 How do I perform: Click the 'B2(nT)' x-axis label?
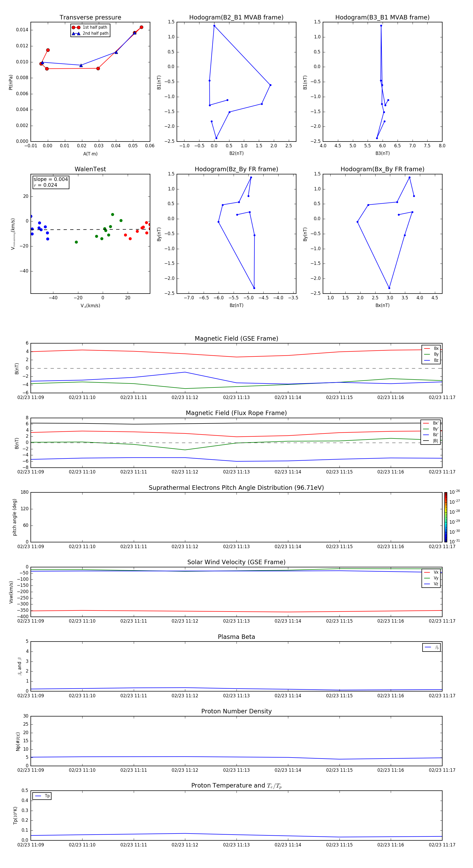[236, 153]
